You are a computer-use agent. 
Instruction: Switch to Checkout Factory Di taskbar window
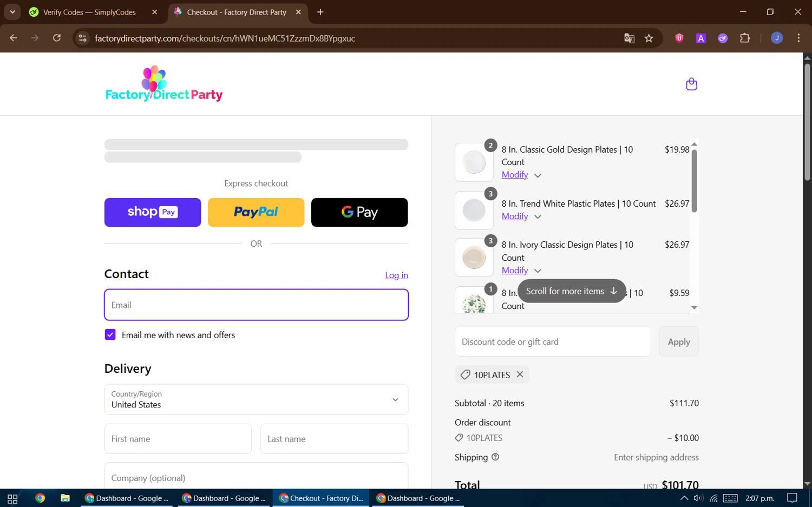click(x=321, y=498)
